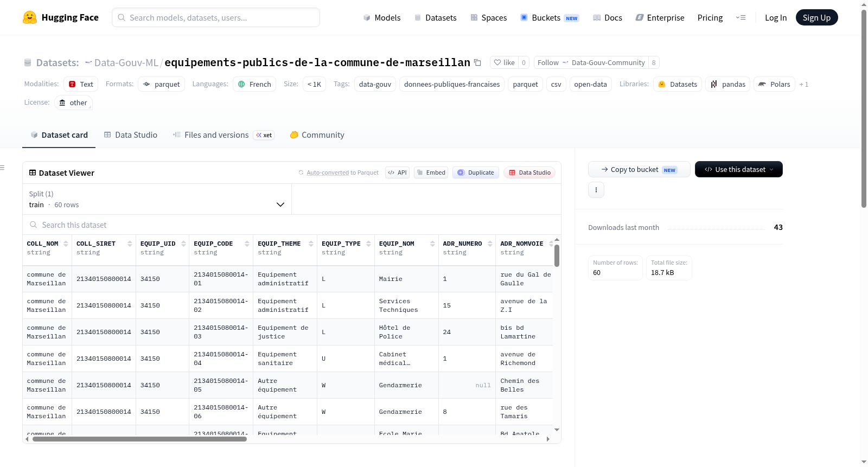Click the API button in Dataset Viewer
Screen dimensions: 868x467
coord(398,172)
